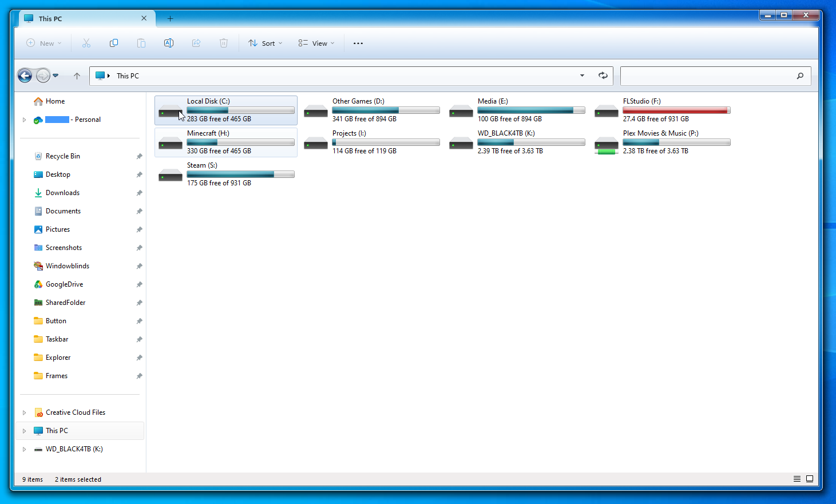Expand This PC node in sidebar

24,431
